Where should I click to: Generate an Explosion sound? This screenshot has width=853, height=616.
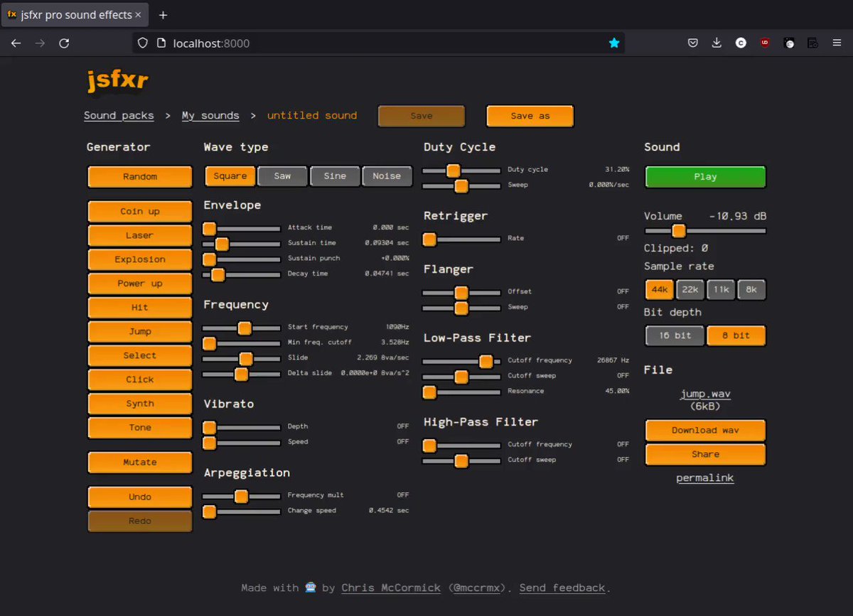pos(140,259)
